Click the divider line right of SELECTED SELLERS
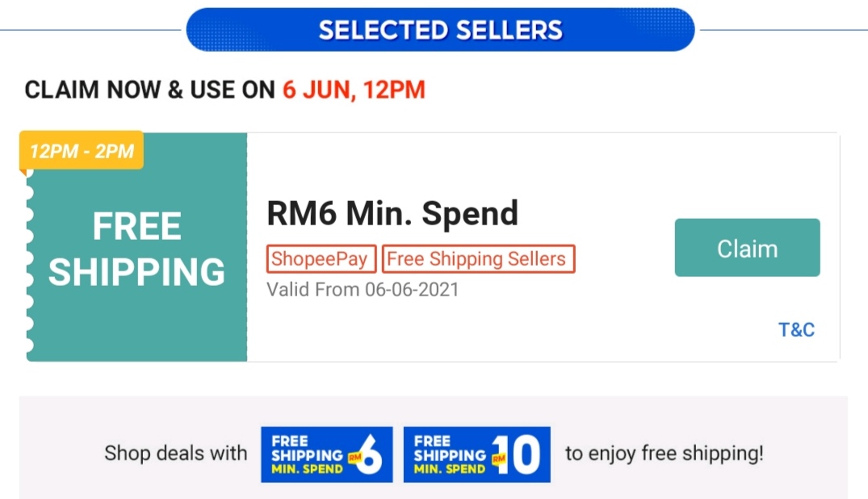 click(782, 30)
